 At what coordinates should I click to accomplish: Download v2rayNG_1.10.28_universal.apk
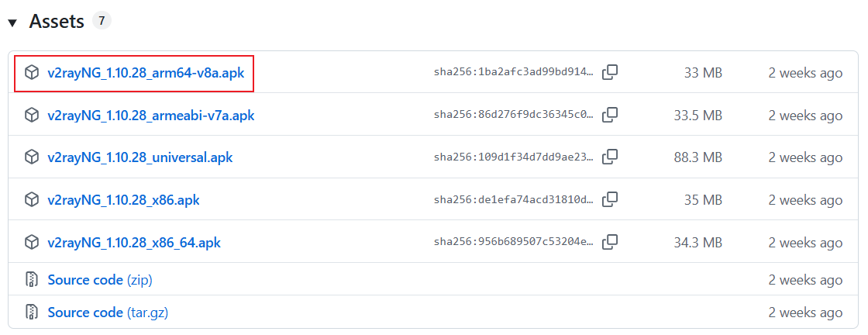(139, 157)
